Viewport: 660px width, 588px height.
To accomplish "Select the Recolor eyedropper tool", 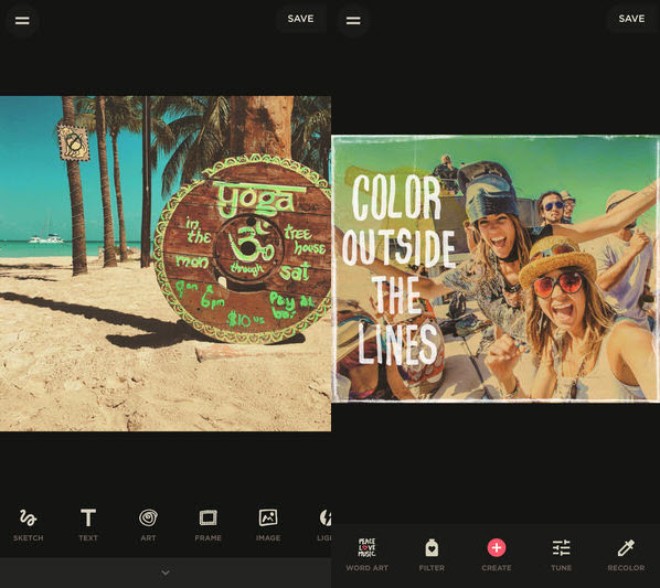I will 626,553.
